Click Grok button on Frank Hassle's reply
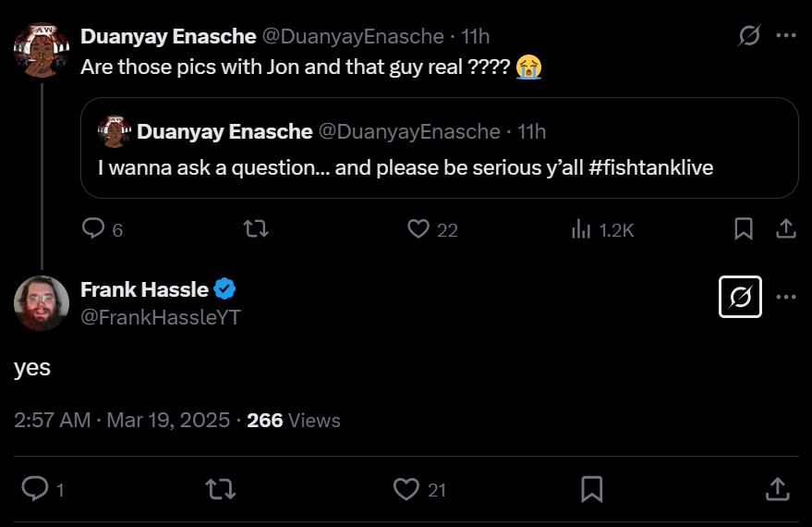Image resolution: width=812 pixels, height=527 pixels. (x=740, y=297)
